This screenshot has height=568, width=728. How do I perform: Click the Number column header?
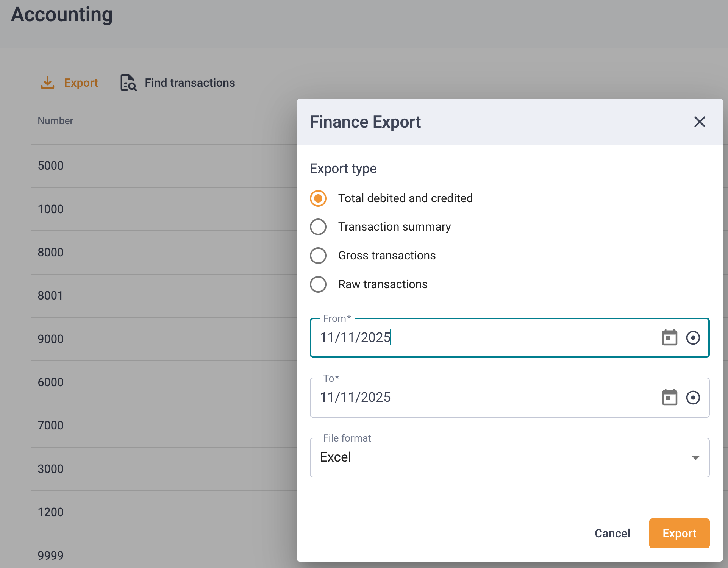coord(55,121)
